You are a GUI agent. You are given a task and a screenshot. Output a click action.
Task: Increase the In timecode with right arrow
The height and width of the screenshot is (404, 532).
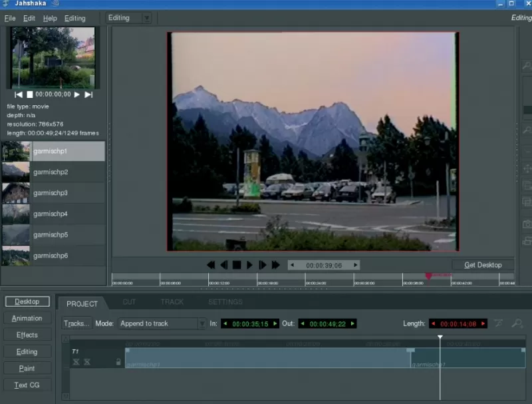[x=275, y=324]
